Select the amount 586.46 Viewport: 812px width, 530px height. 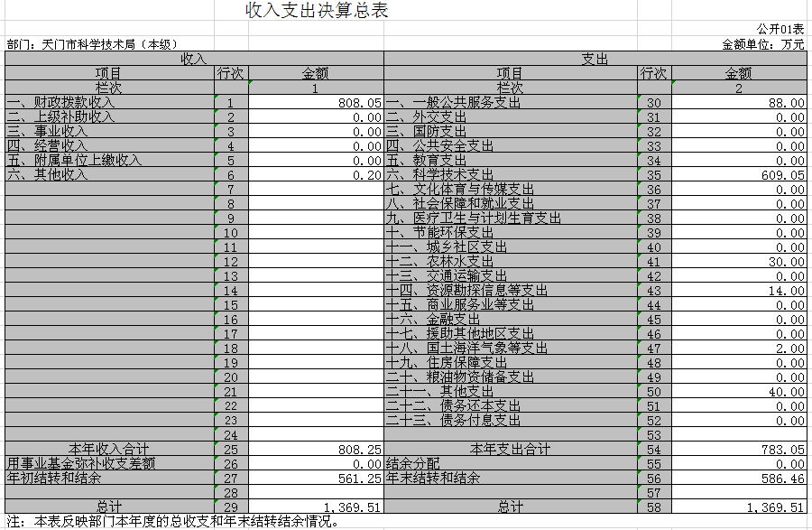point(739,479)
